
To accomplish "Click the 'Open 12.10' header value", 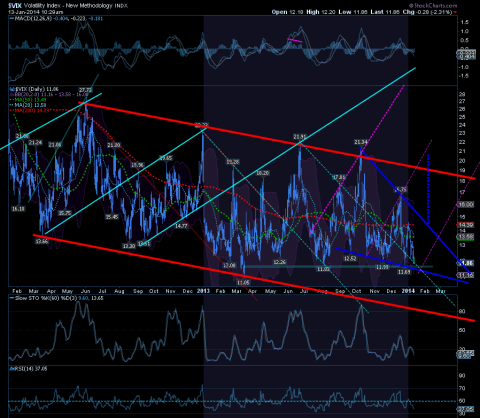I will click(287, 12).
